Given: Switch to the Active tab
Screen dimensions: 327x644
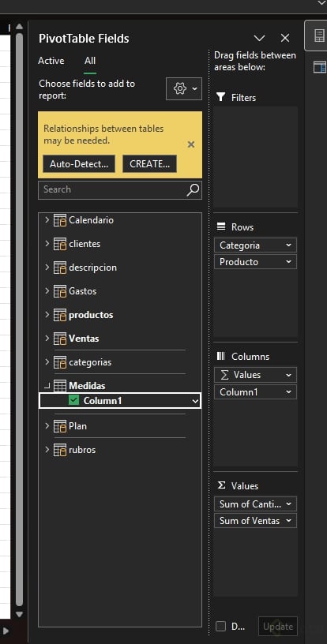Looking at the screenshot, I should pos(51,61).
